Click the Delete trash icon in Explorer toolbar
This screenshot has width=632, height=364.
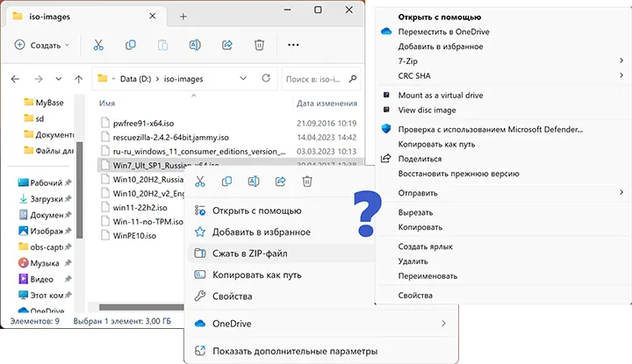point(259,45)
